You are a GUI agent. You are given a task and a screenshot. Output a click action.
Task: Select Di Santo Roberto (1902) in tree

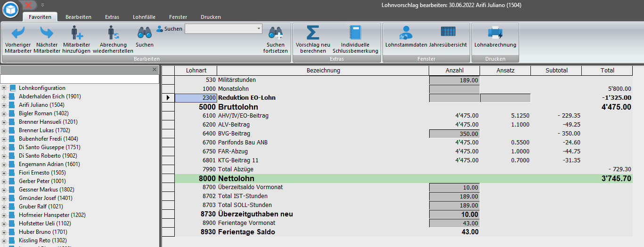pos(49,156)
